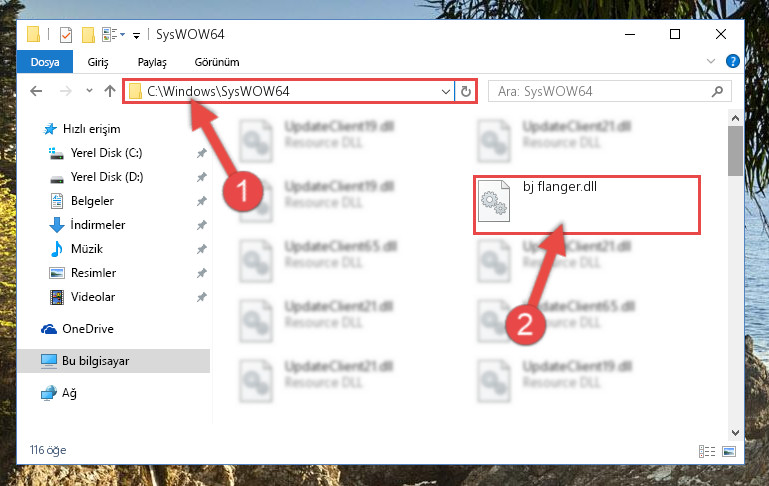Screen dimensions: 769x486
Task: Click the vertical scrollbar thumb
Action: point(735,151)
